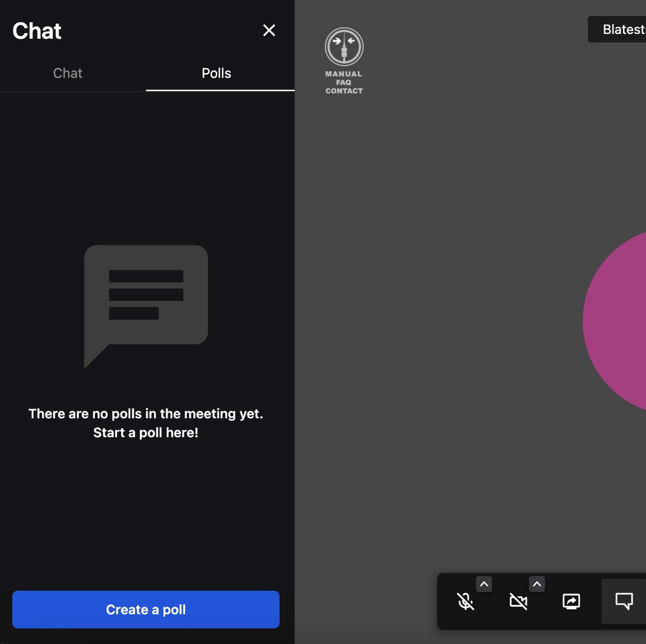Open the MANUAL link under logo

coord(343,74)
